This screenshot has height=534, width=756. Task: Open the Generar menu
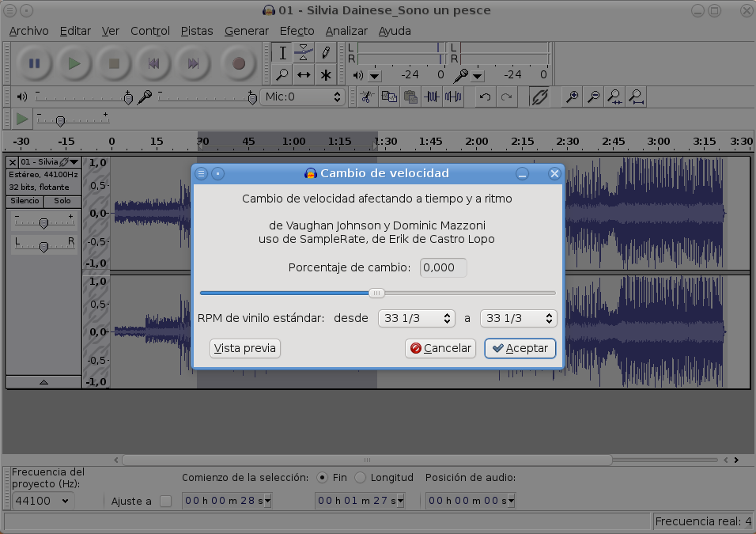pyautogui.click(x=247, y=31)
